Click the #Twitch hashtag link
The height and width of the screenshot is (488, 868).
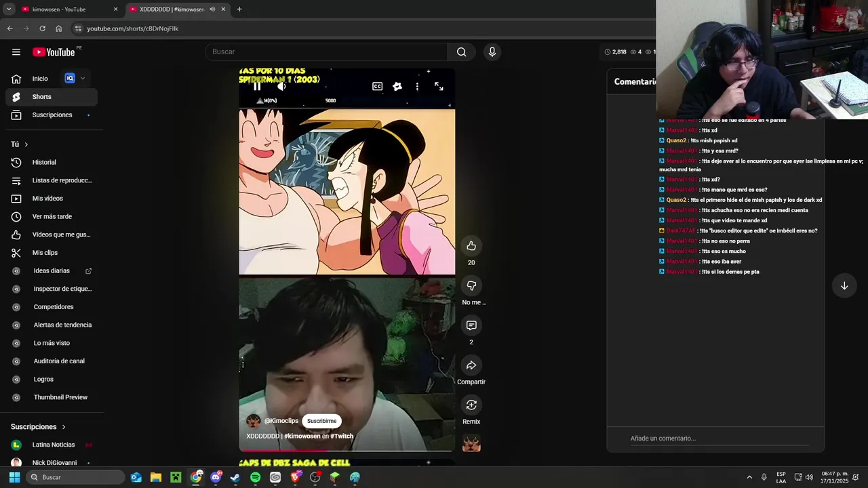coord(342,436)
